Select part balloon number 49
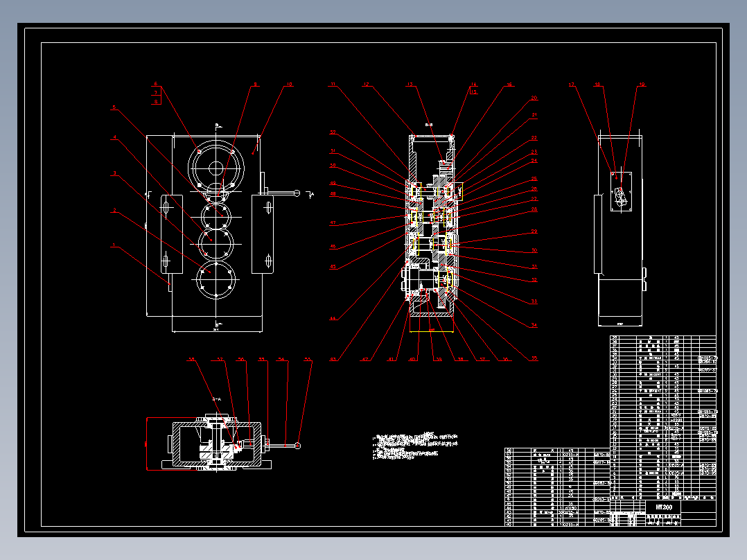Image resolution: width=747 pixels, height=560 pixels. coord(333,183)
